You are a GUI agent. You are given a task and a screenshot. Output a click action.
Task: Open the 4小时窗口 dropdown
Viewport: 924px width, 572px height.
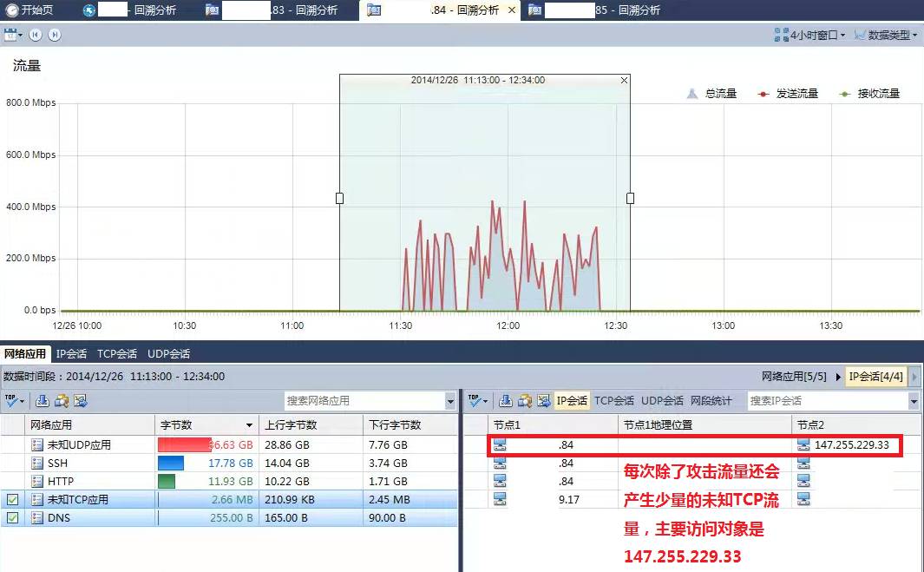click(809, 36)
